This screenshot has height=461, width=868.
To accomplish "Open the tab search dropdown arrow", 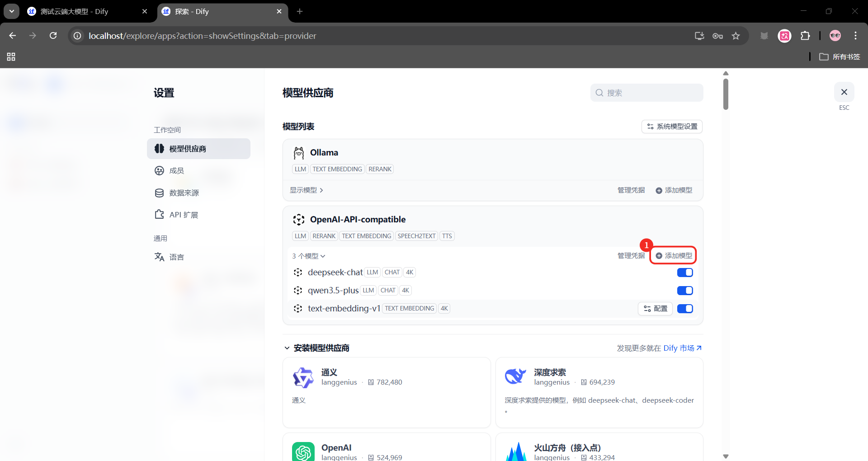I will pos(12,11).
